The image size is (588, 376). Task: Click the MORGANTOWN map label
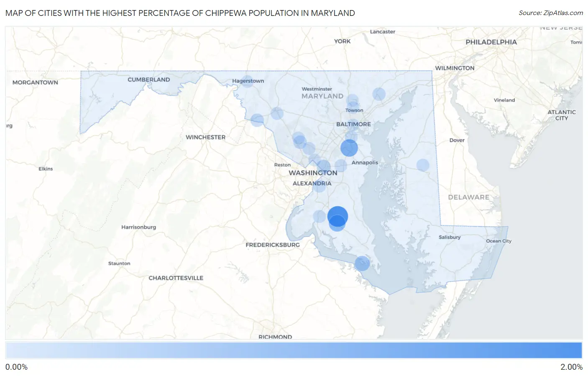point(35,82)
